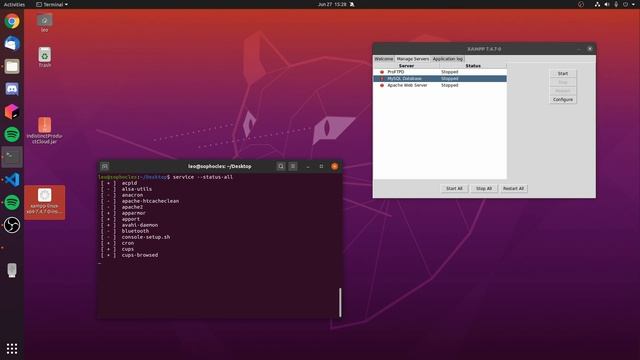Select the Trash desktop icon
Image resolution: width=640 pixels, height=360 pixels.
tap(44, 57)
